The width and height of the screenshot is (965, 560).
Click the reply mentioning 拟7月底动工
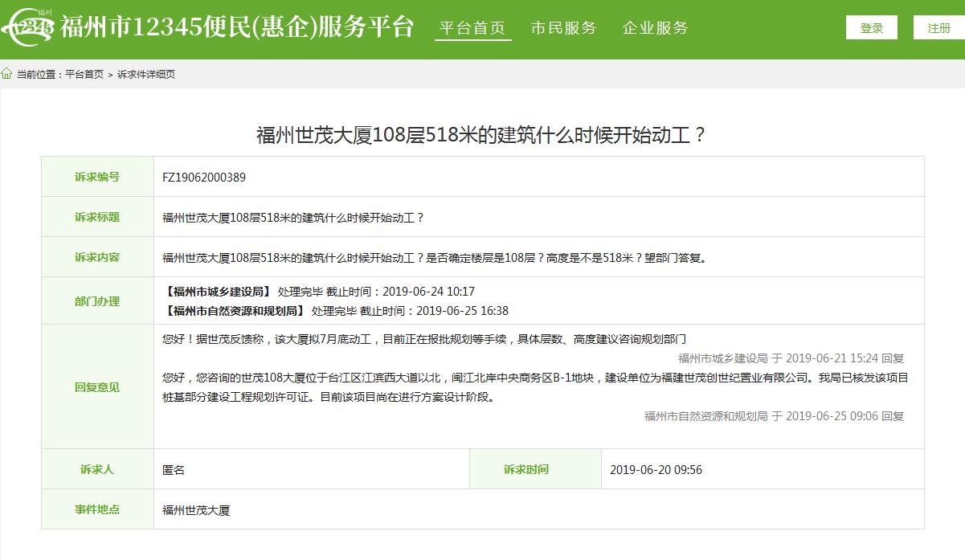pos(424,340)
